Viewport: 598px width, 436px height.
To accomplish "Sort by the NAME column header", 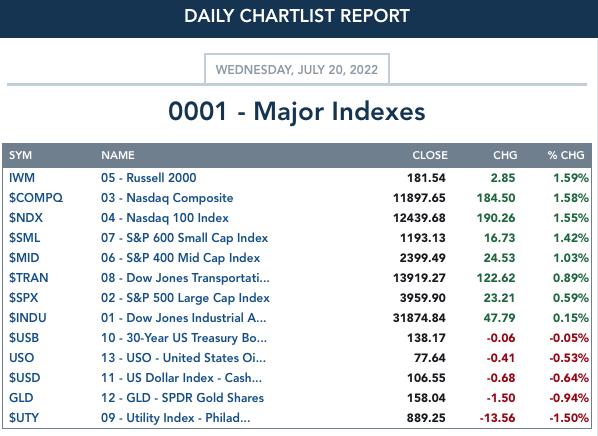I will 118,155.
